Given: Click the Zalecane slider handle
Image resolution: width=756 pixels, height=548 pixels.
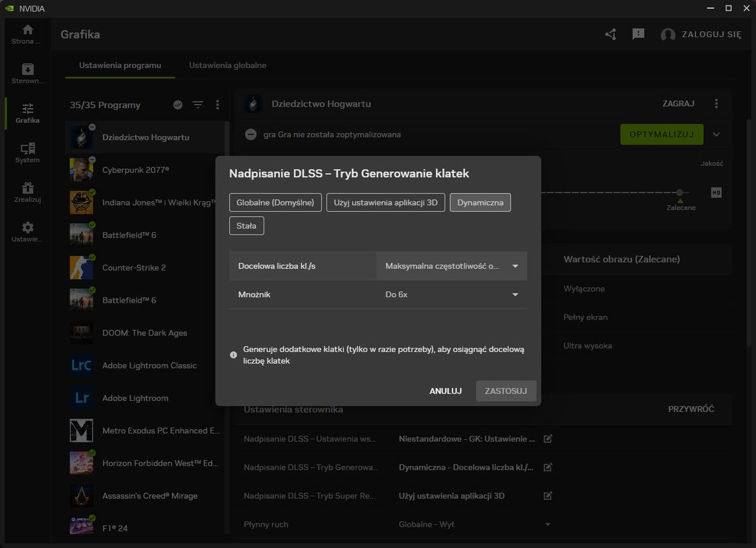Looking at the screenshot, I should (680, 193).
